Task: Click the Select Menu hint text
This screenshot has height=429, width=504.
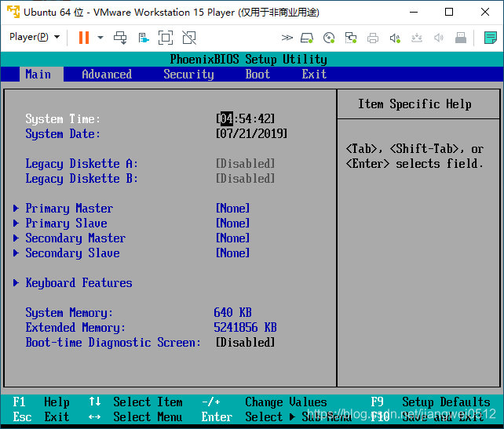Action: click(148, 416)
